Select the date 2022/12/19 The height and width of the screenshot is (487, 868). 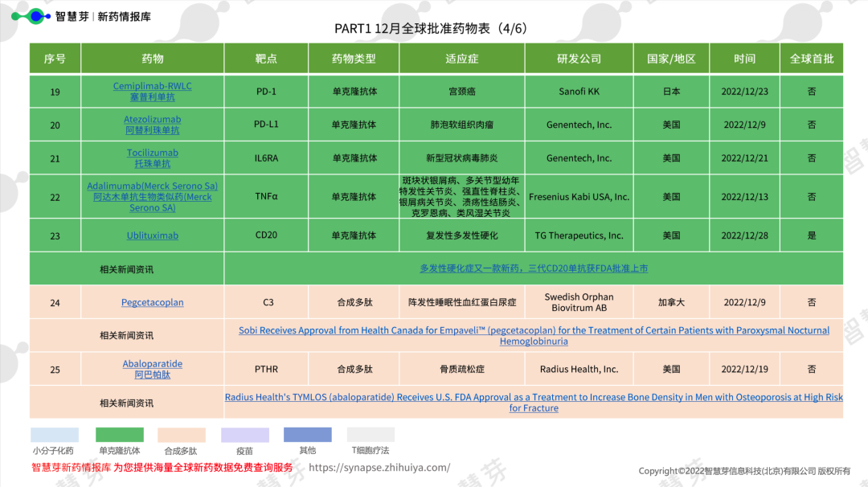click(x=744, y=369)
